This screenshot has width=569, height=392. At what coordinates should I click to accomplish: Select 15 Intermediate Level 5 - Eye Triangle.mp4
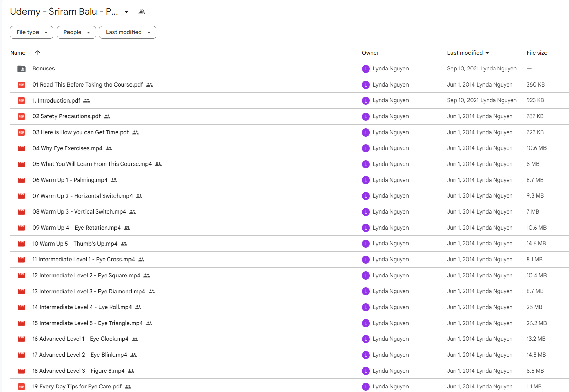click(88, 323)
